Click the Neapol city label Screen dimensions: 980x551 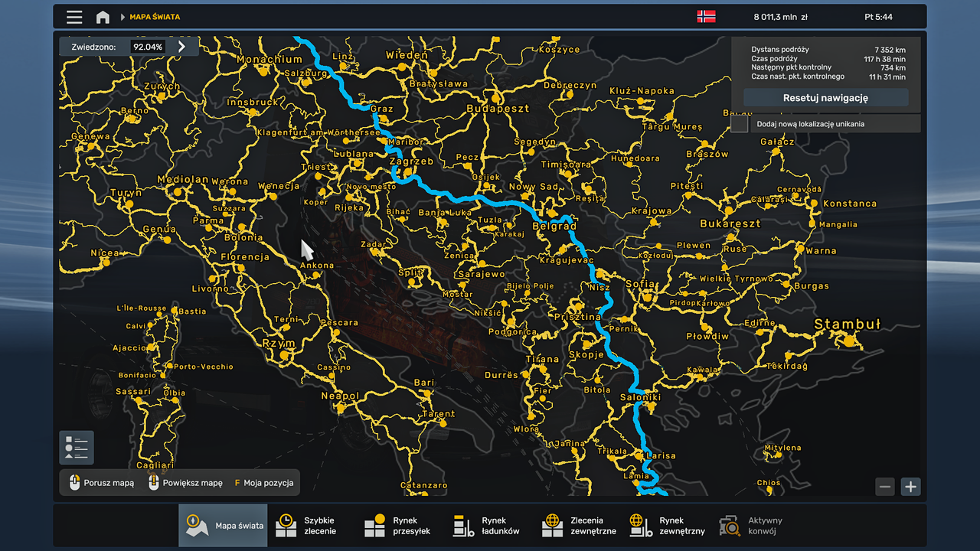click(x=340, y=396)
